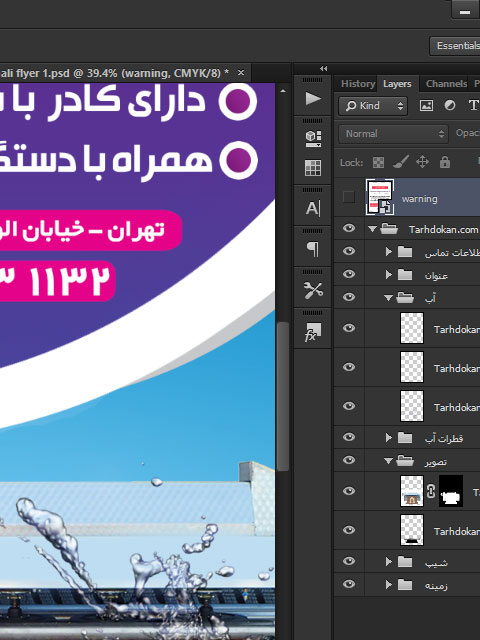Viewport: 480px width, 640px height.
Task: Click canvas scroll up arrow
Action: tap(283, 91)
